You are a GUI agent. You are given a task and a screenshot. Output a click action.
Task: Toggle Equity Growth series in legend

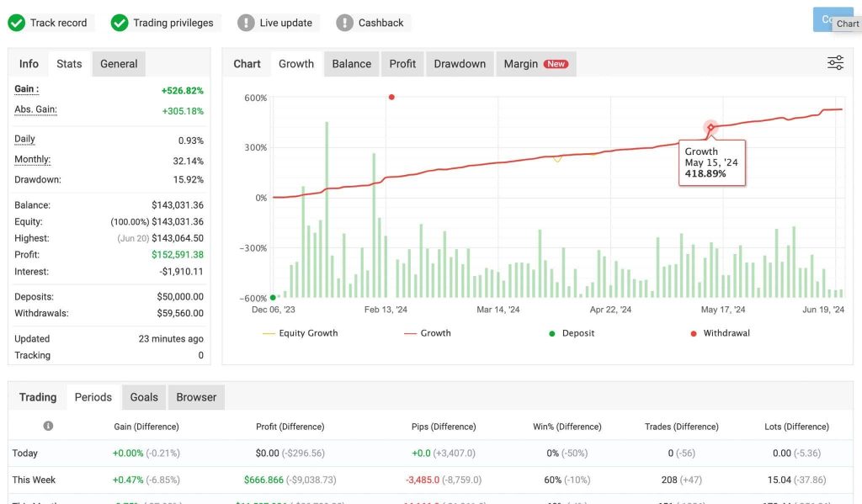pyautogui.click(x=301, y=333)
